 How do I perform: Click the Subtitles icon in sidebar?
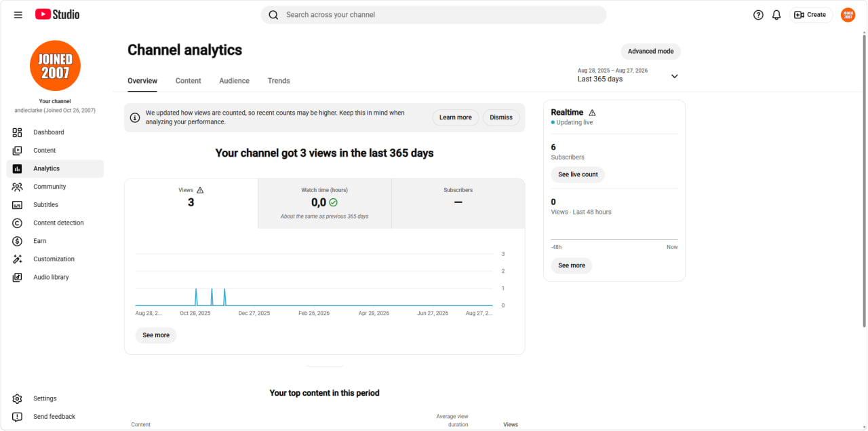click(x=18, y=205)
